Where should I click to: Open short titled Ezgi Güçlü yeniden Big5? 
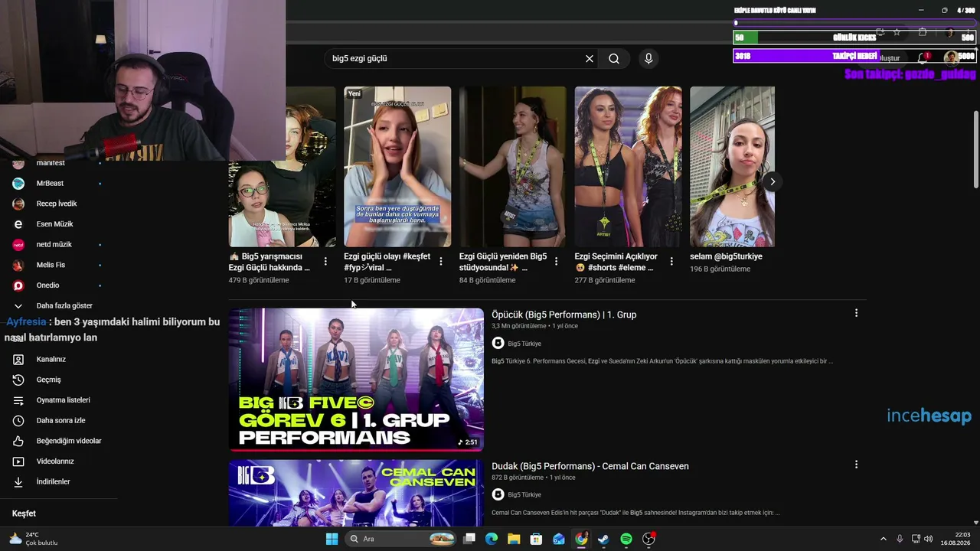pos(503,262)
